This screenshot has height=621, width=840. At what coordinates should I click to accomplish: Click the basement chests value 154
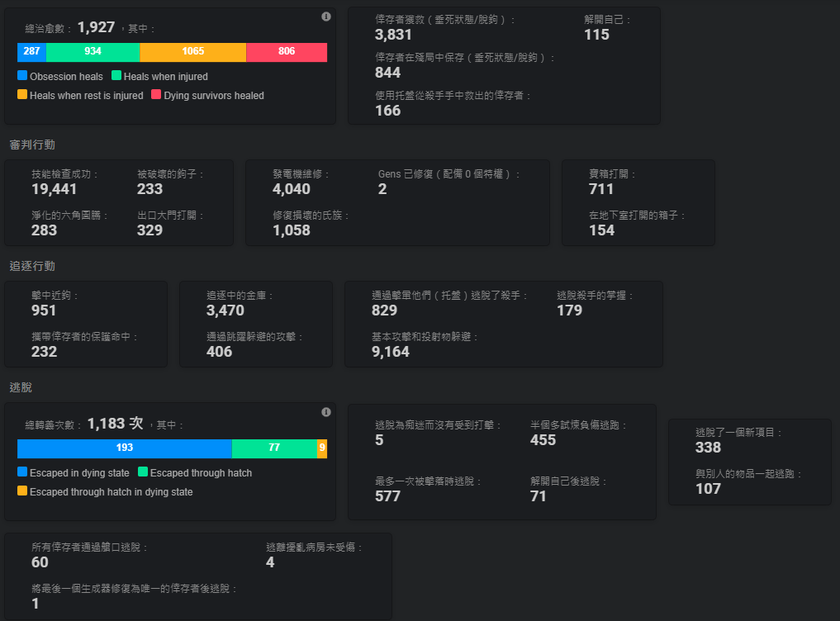pyautogui.click(x=601, y=230)
